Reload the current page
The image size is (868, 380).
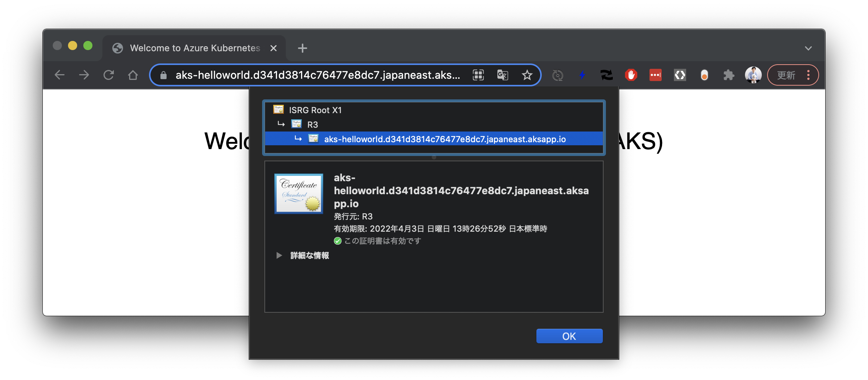tap(108, 75)
